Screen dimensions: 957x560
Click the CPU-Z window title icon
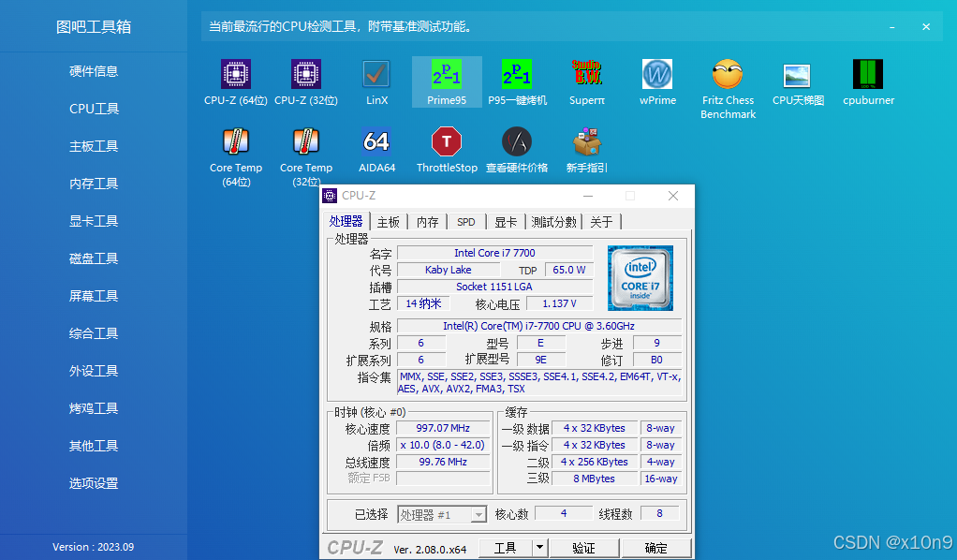point(330,196)
